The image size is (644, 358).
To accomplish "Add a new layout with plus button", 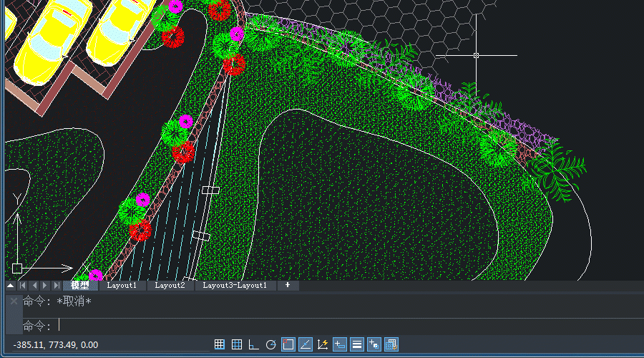I will click(x=288, y=285).
